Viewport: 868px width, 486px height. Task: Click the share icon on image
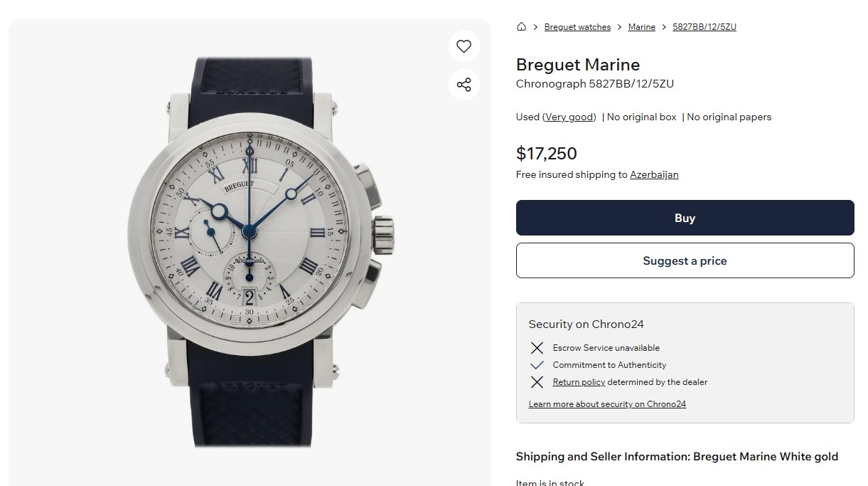pyautogui.click(x=464, y=85)
